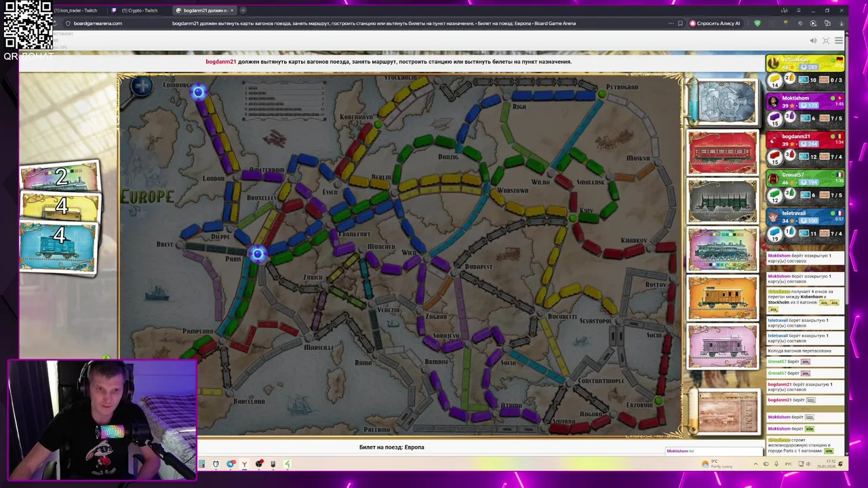Viewport: 868px width, 488px height.
Task: Select yellow wagon cards in hand
Action: pos(60,206)
